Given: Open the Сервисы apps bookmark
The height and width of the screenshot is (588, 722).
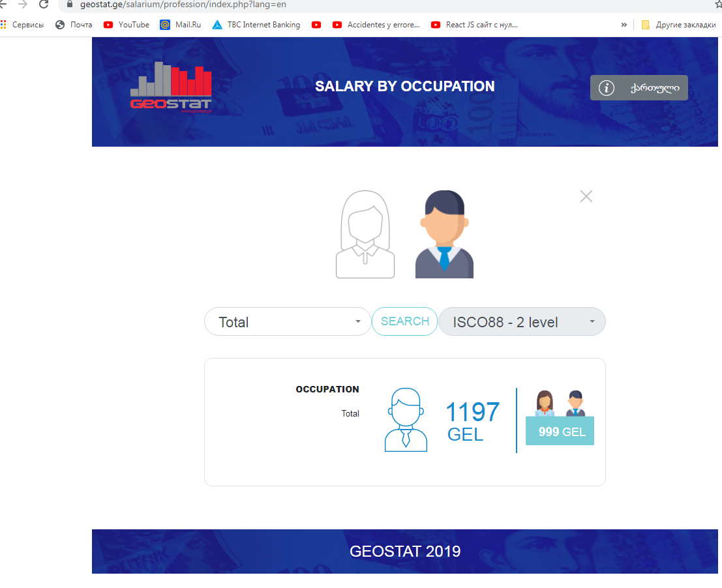Looking at the screenshot, I should [23, 25].
